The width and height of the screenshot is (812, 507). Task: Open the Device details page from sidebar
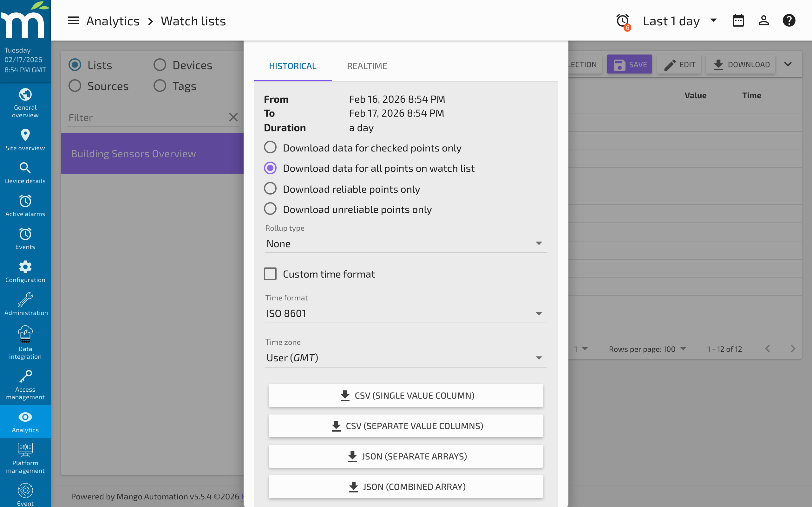[x=25, y=172]
